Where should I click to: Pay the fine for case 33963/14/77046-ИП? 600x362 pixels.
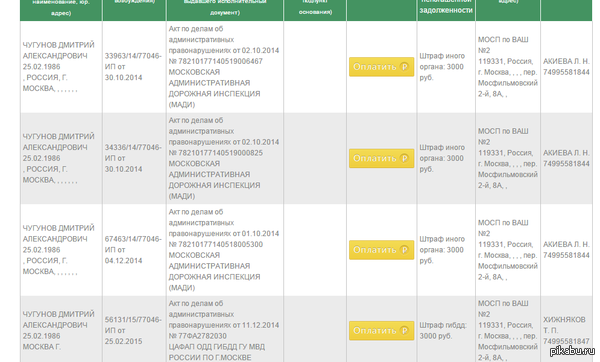pos(381,67)
